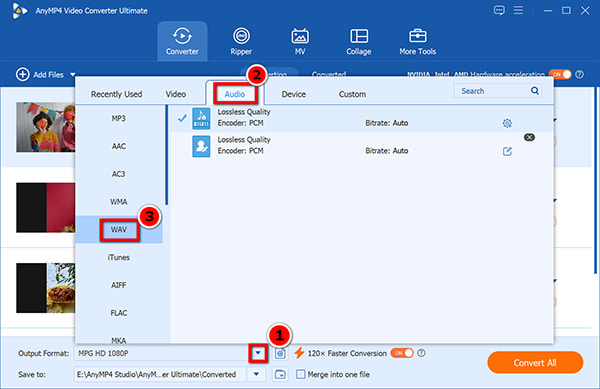
Task: Open the MV maker icon
Action: [x=300, y=37]
